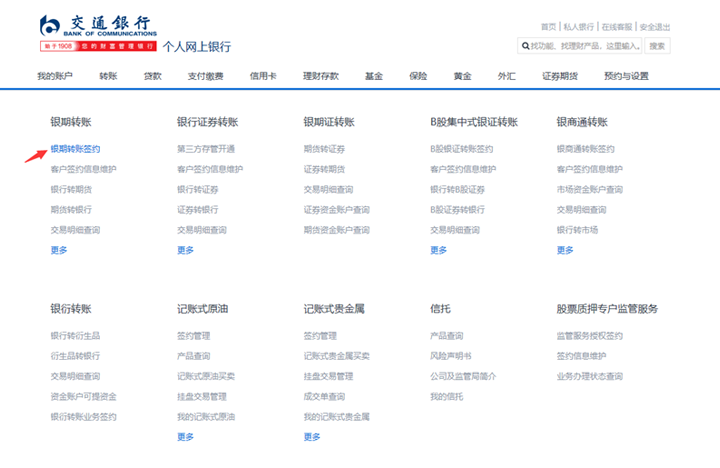Open 风险声明书 under 信托

click(450, 356)
